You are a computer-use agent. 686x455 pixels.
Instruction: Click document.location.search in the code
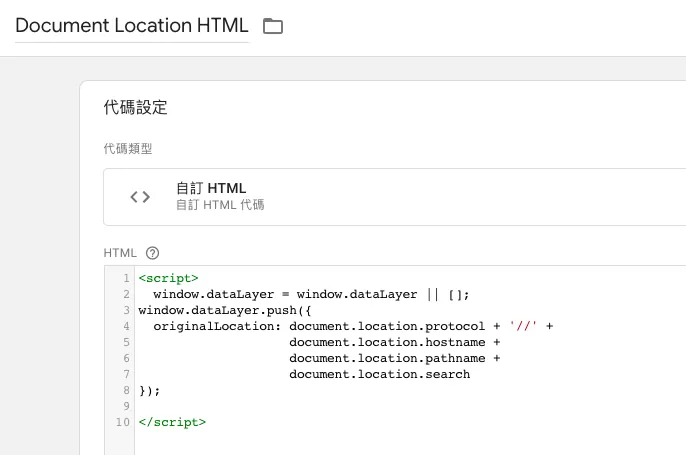379,374
